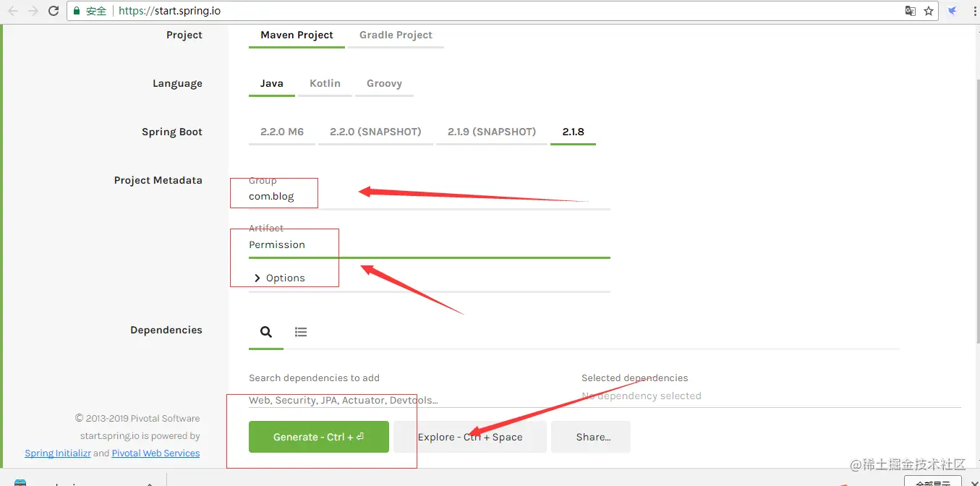Click the browser forward arrow icon
The width and height of the screenshot is (980, 486).
(33, 11)
